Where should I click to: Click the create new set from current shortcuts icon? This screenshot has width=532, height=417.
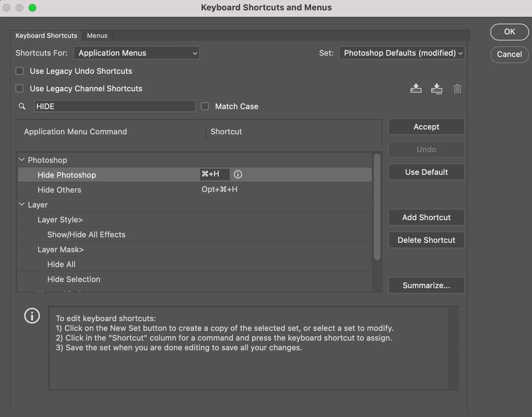click(436, 89)
